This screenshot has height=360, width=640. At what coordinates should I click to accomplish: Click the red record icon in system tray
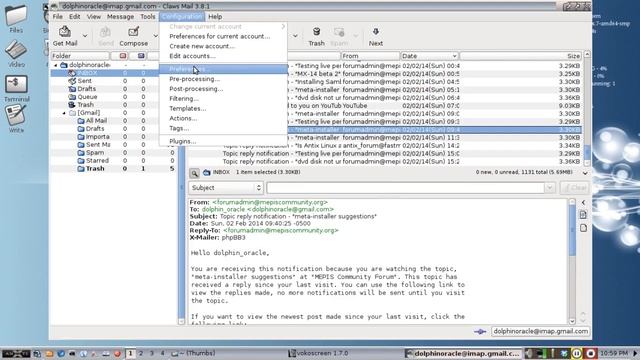591,353
